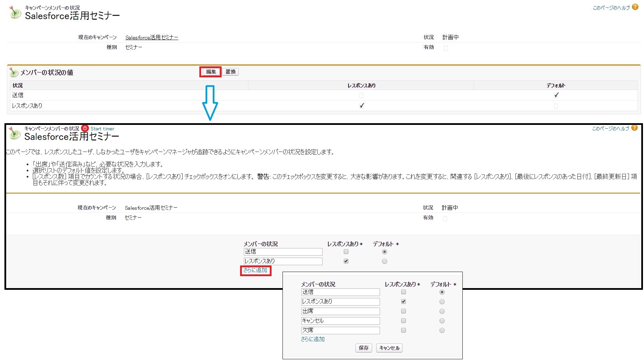Image resolution: width=644 pixels, height=362 pixels.
Task: Set 出席 as default radio button
Action: [442, 311]
